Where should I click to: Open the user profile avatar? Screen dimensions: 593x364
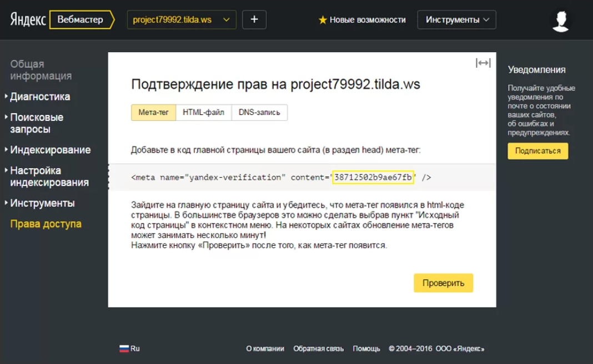coord(561,20)
